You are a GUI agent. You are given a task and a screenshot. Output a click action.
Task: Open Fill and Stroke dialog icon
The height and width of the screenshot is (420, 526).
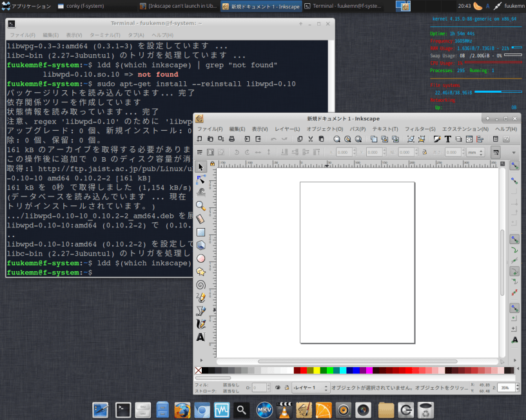point(437,138)
